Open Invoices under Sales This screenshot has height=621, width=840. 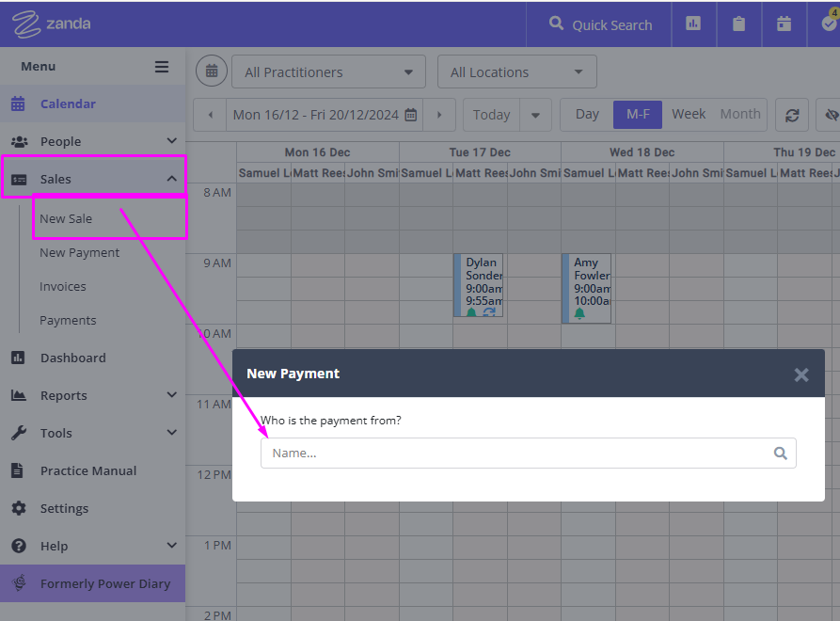point(63,287)
